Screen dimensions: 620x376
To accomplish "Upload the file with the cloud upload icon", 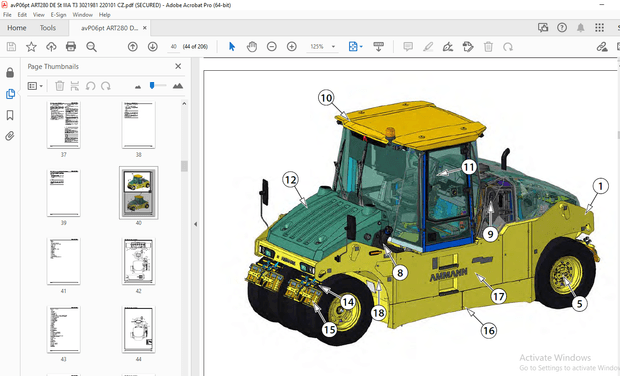I will [51, 47].
